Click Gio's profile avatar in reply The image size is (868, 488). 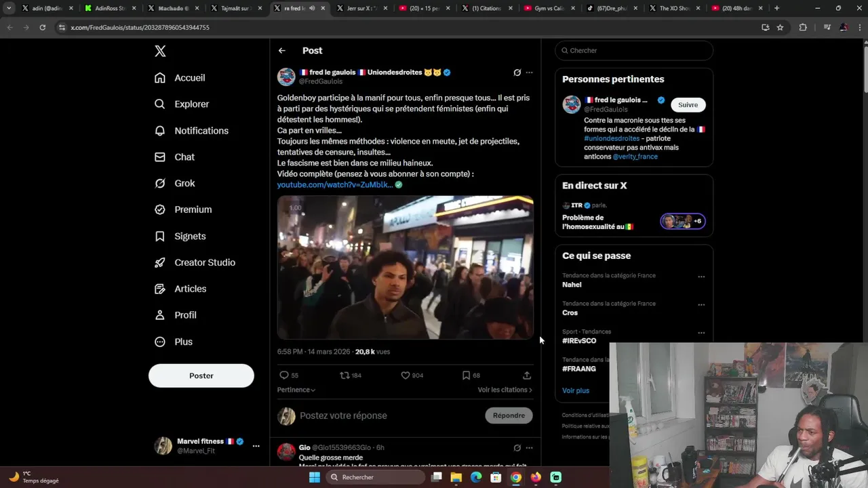click(x=286, y=452)
